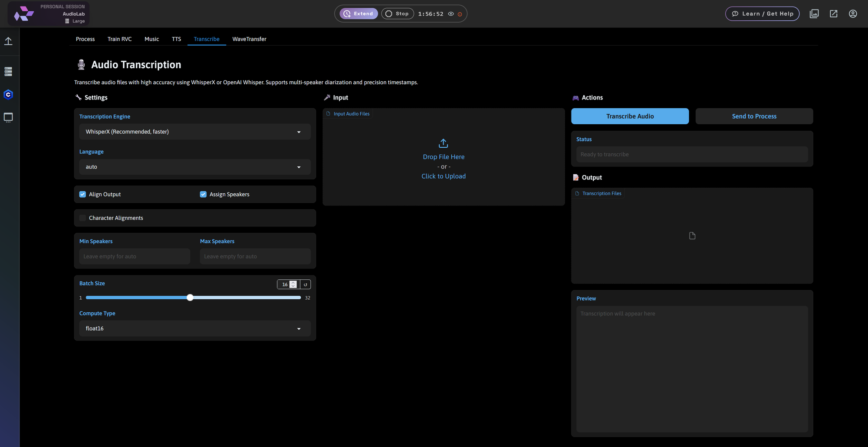Select the TTS tab
Image resolution: width=868 pixels, height=447 pixels.
click(176, 39)
